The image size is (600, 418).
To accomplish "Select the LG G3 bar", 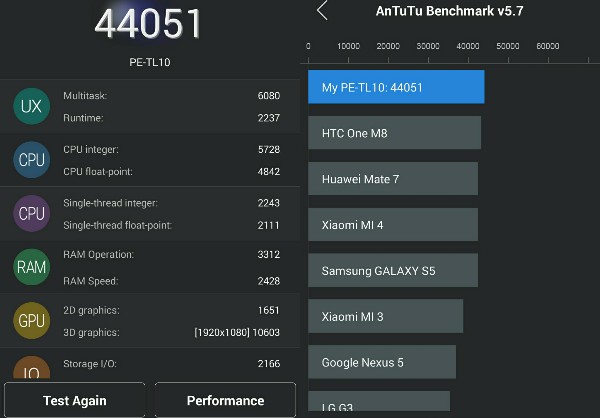I will pyautogui.click(x=379, y=401).
